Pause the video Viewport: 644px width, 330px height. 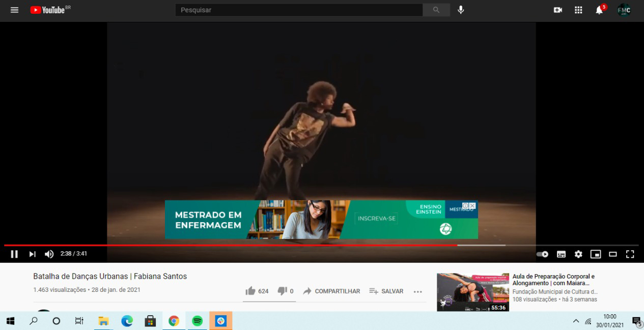click(14, 254)
